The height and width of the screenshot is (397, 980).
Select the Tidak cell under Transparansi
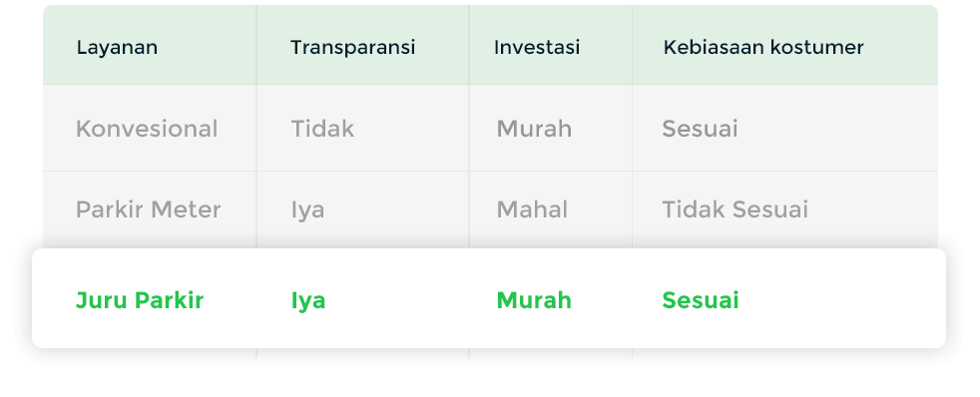click(322, 130)
